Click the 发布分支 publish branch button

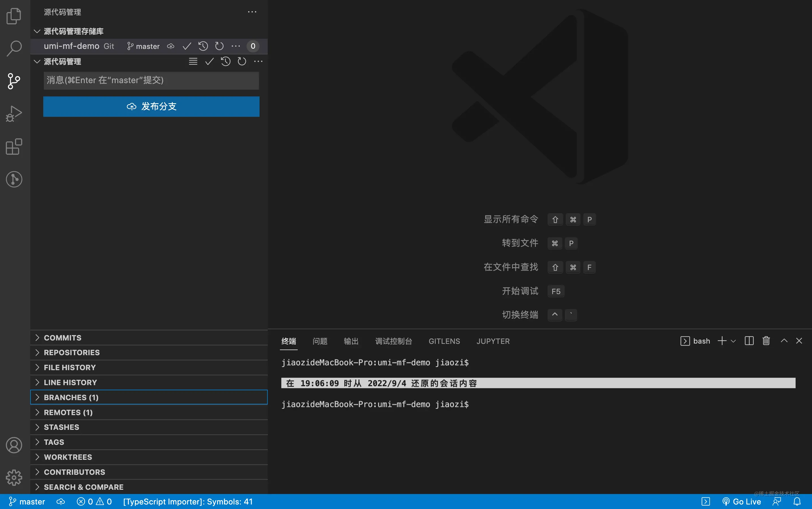[151, 106]
